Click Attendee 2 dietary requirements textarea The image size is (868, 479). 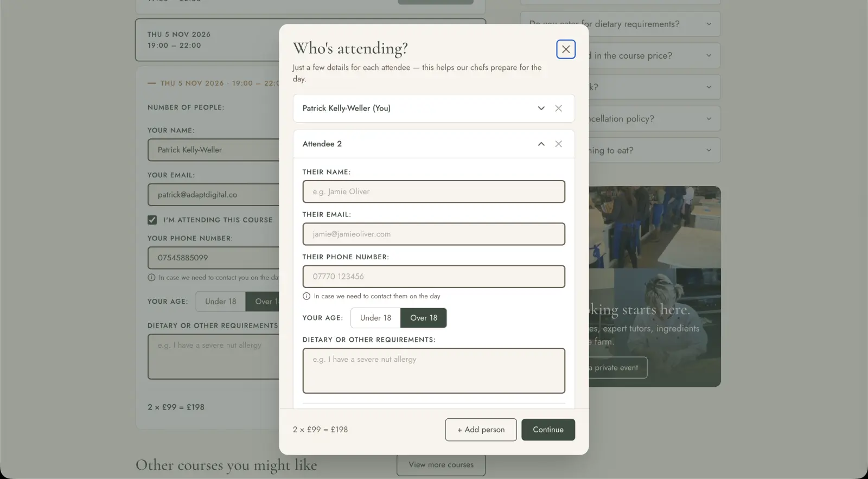tap(433, 371)
